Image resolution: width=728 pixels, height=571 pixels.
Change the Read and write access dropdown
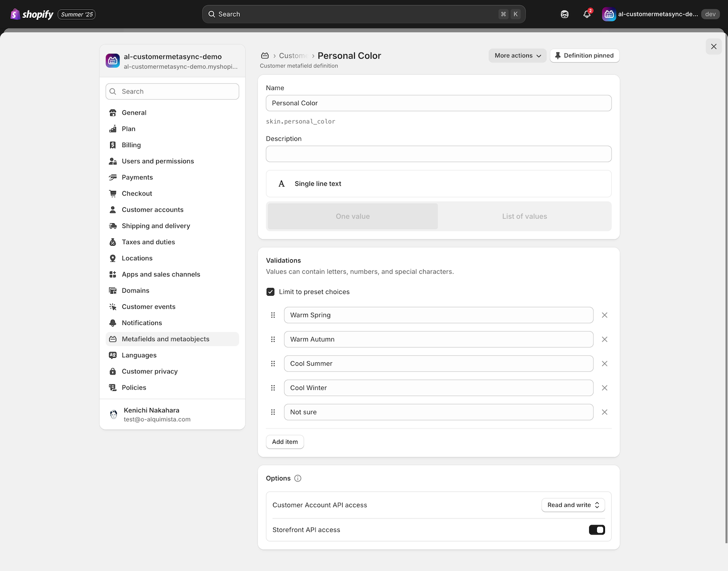tap(573, 505)
